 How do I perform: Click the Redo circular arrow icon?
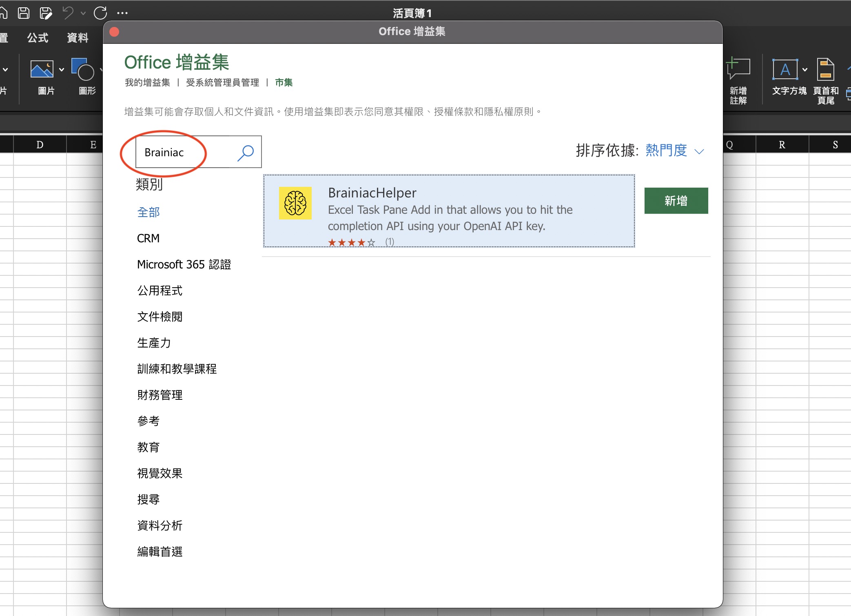[100, 13]
